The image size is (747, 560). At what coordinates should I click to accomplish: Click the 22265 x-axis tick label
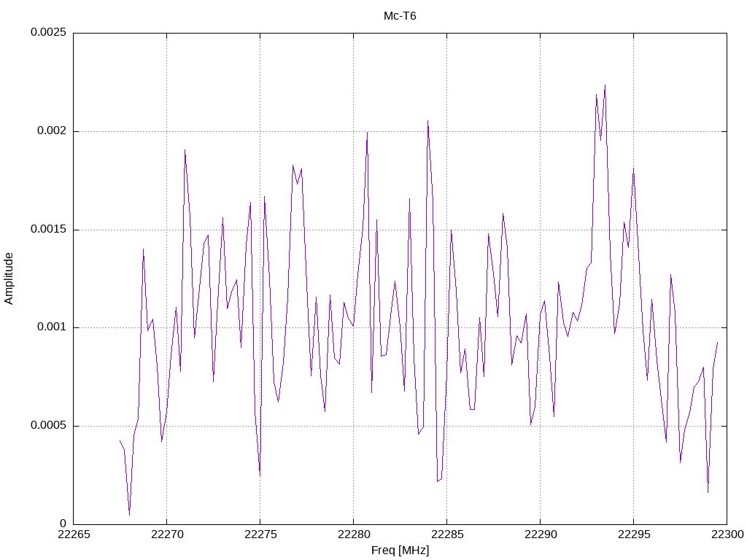click(74, 534)
